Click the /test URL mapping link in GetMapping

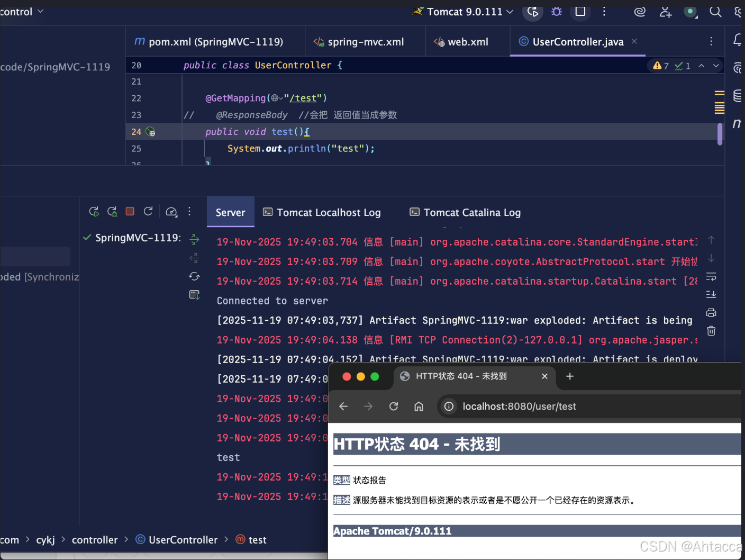tap(303, 98)
